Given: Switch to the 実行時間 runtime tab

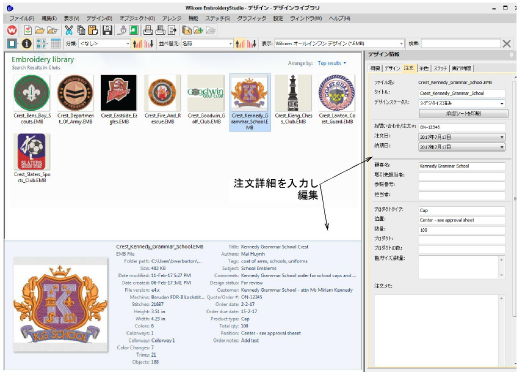Looking at the screenshot, I should tap(461, 68).
